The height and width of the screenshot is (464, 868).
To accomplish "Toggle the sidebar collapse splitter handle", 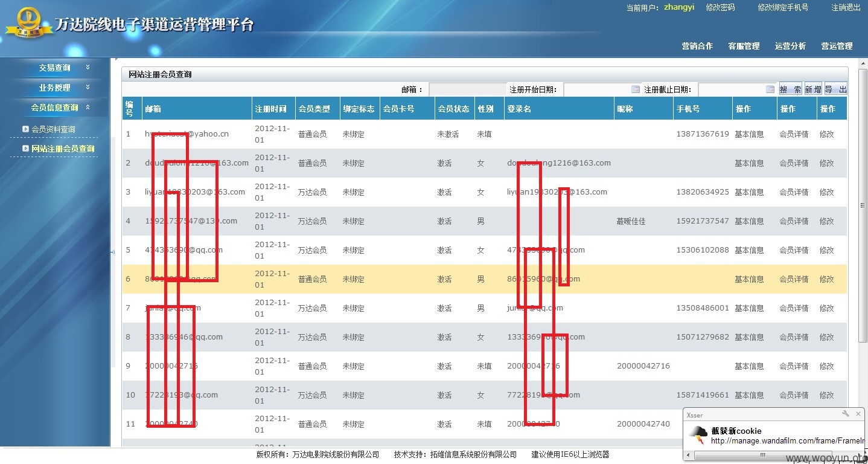I will (113, 252).
